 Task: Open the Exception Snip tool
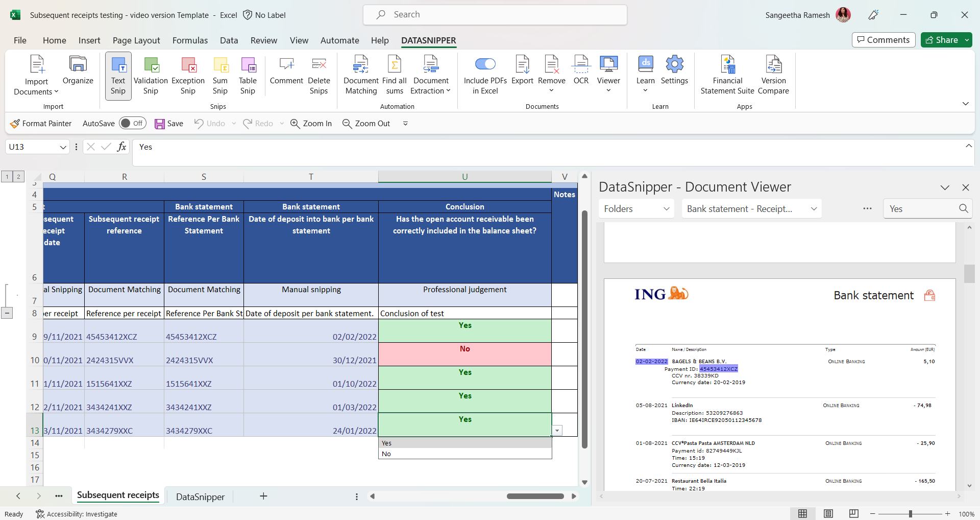(x=187, y=76)
